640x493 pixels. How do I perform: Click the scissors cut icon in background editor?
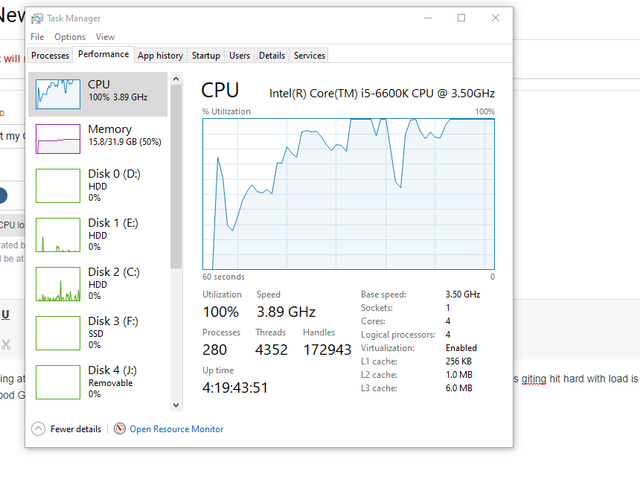tap(6, 344)
